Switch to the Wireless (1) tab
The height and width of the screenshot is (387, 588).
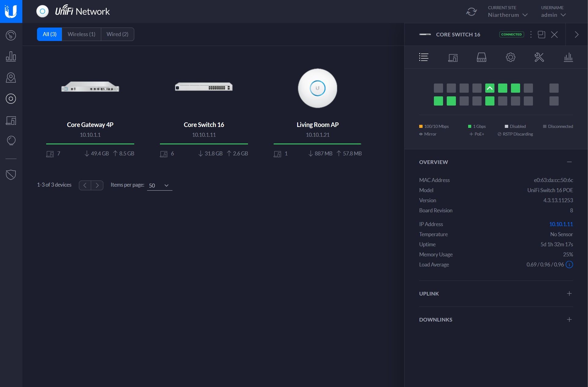81,34
